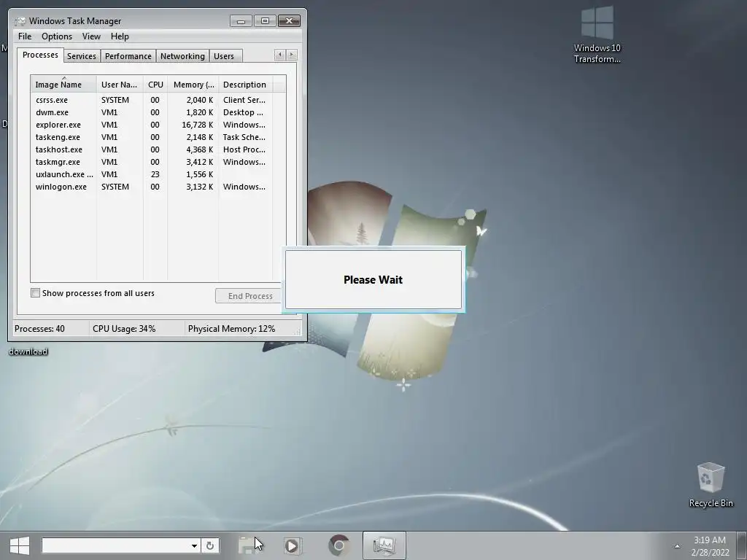Open the Recycle Bin desktop icon

tap(711, 484)
